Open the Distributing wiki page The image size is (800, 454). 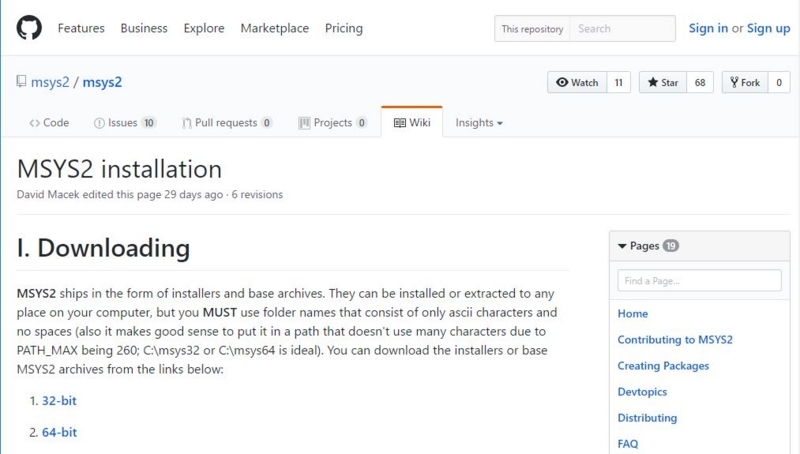(647, 418)
